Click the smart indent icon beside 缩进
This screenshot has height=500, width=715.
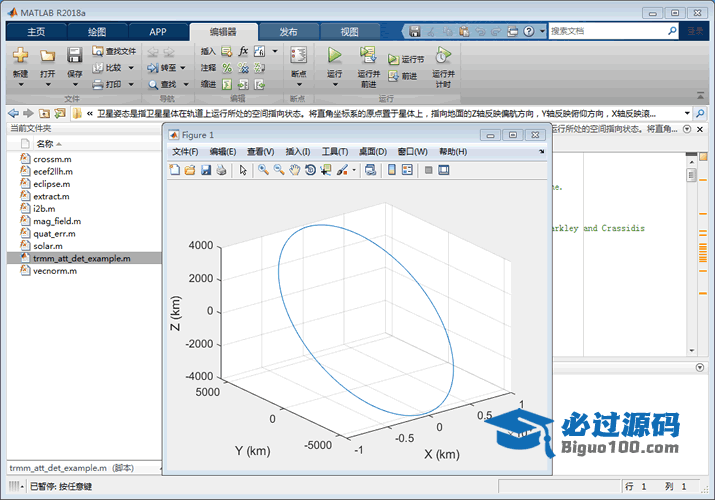point(227,84)
